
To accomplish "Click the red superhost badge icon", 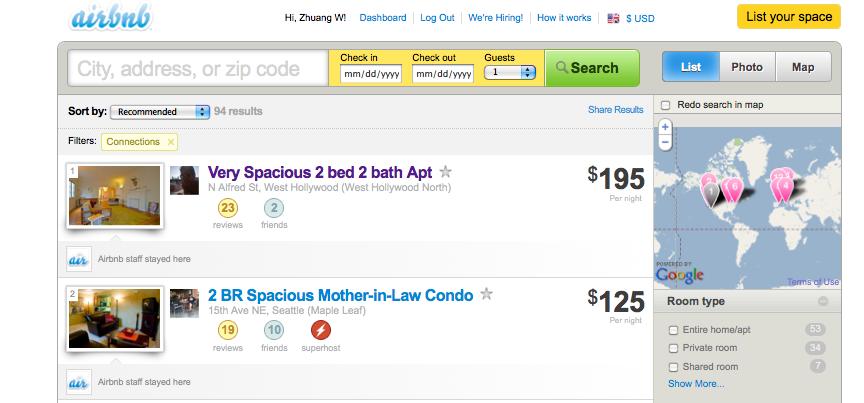I will click(x=321, y=330).
